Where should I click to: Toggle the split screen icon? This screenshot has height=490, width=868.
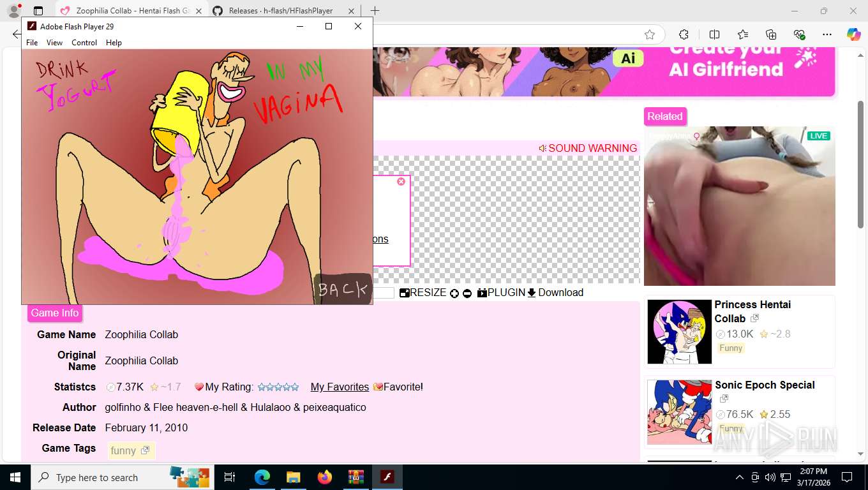point(714,34)
